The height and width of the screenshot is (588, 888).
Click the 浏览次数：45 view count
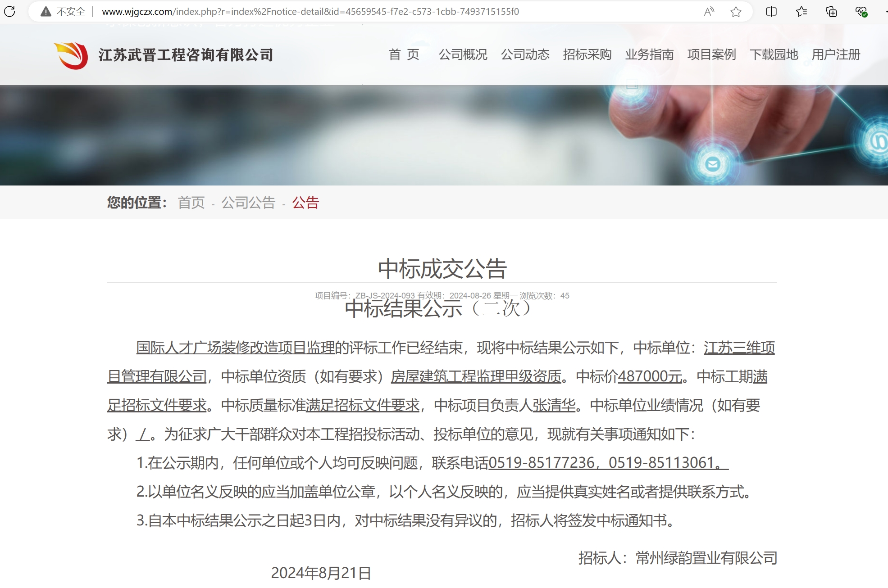coord(544,296)
